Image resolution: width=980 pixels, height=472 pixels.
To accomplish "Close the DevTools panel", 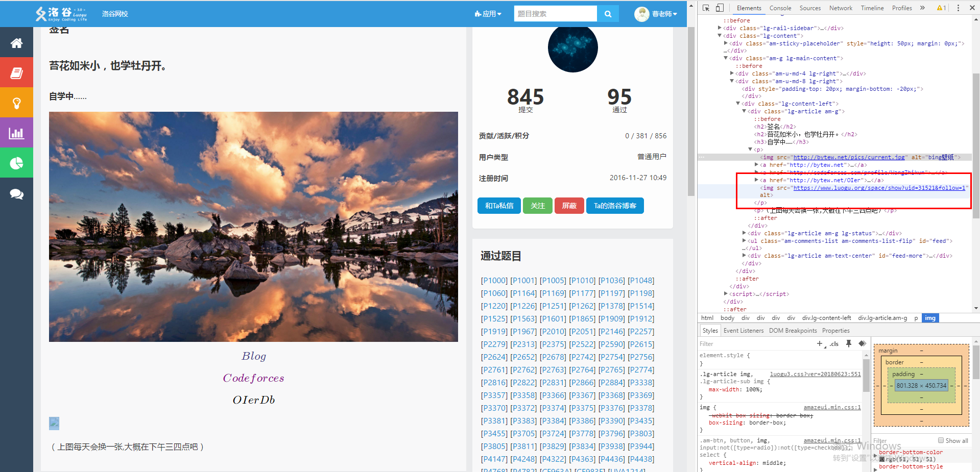I will pos(972,8).
